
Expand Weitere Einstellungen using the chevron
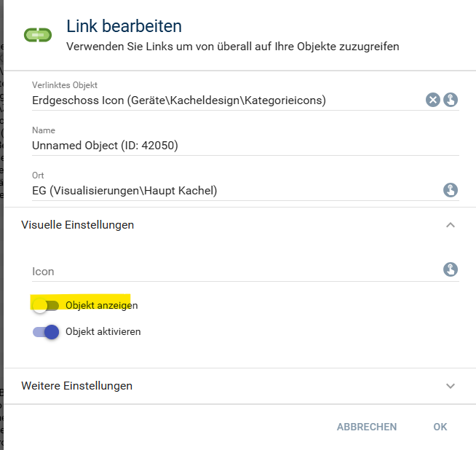point(451,386)
